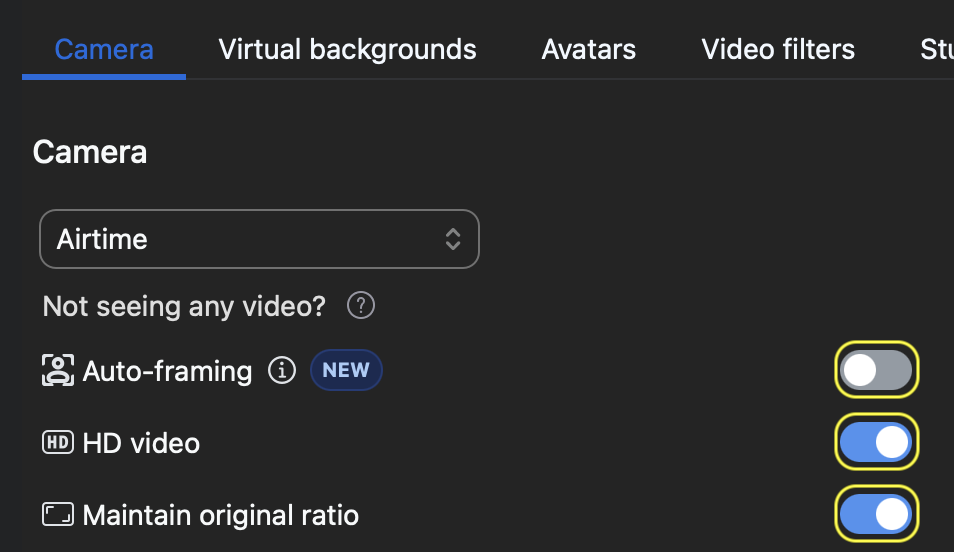Open the Airtime camera selection dropdown
Viewport: 954px width, 552px height.
[x=259, y=239]
